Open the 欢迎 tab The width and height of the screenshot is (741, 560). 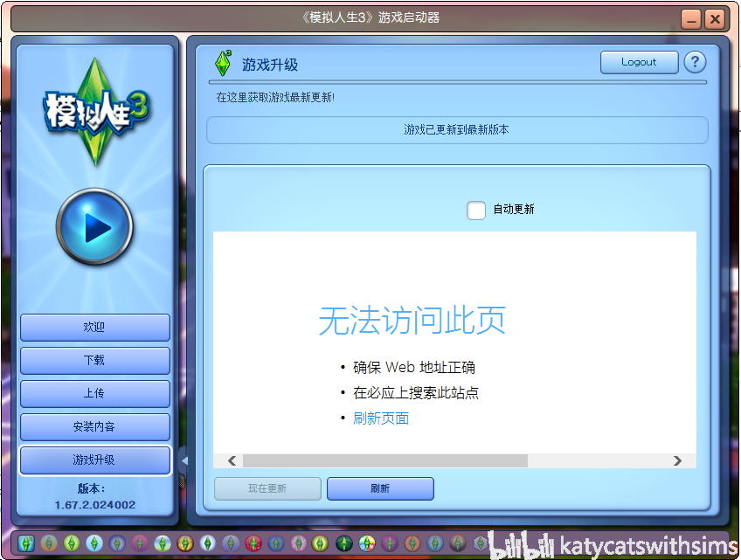click(95, 327)
